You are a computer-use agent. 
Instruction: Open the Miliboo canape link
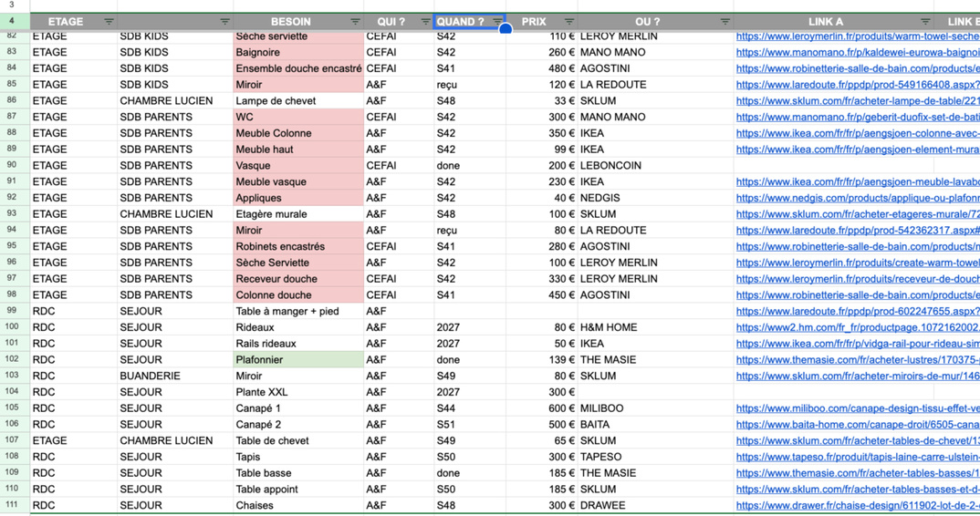(x=858, y=408)
